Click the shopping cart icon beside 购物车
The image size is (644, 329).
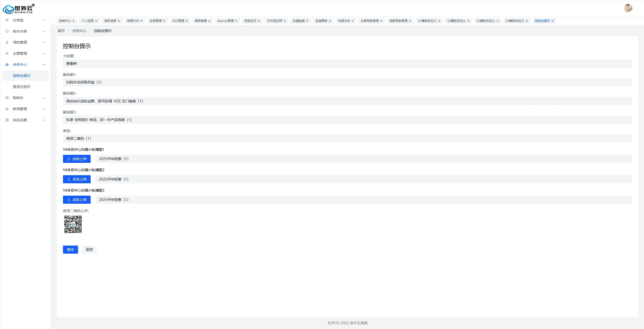[x=7, y=98]
